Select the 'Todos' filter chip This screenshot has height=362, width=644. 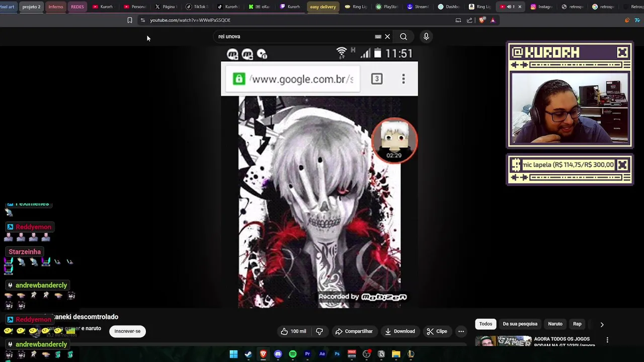(486, 324)
